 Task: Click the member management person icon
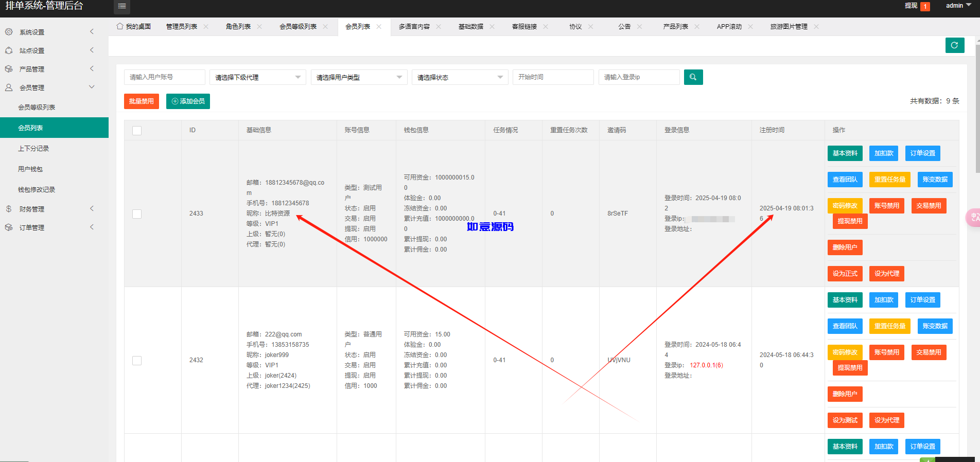pyautogui.click(x=9, y=87)
